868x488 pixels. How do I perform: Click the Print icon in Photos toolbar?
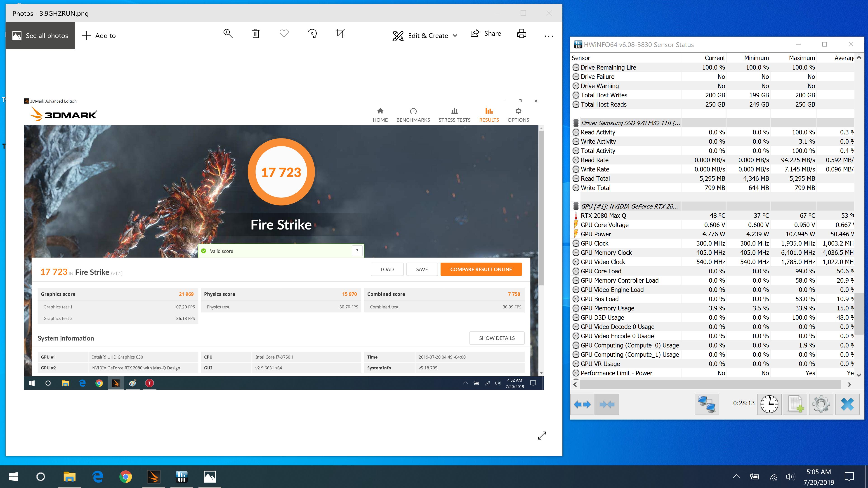pyautogui.click(x=522, y=33)
